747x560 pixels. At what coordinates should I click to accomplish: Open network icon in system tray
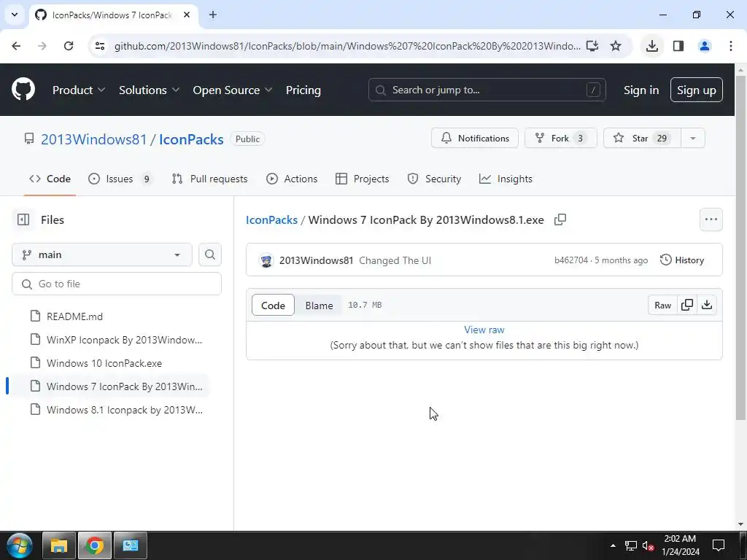[631, 545]
